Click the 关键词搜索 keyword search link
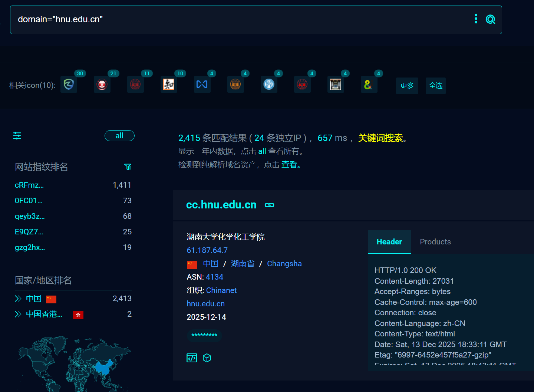The width and height of the screenshot is (534, 392). pyautogui.click(x=380, y=138)
